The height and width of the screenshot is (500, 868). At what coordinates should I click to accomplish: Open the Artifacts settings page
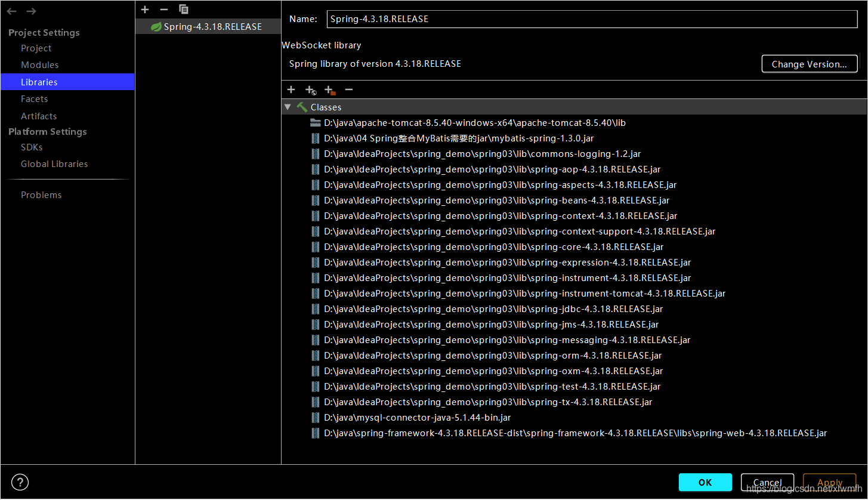click(39, 116)
